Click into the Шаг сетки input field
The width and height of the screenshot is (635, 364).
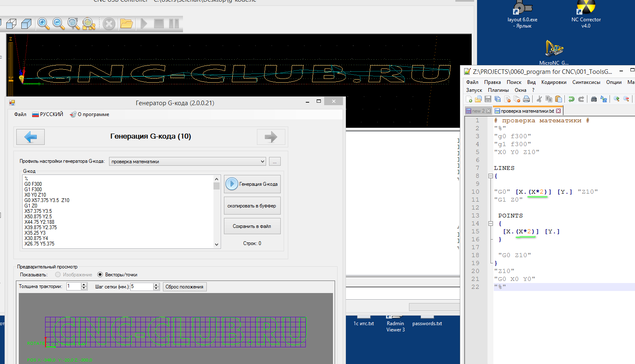coord(142,286)
